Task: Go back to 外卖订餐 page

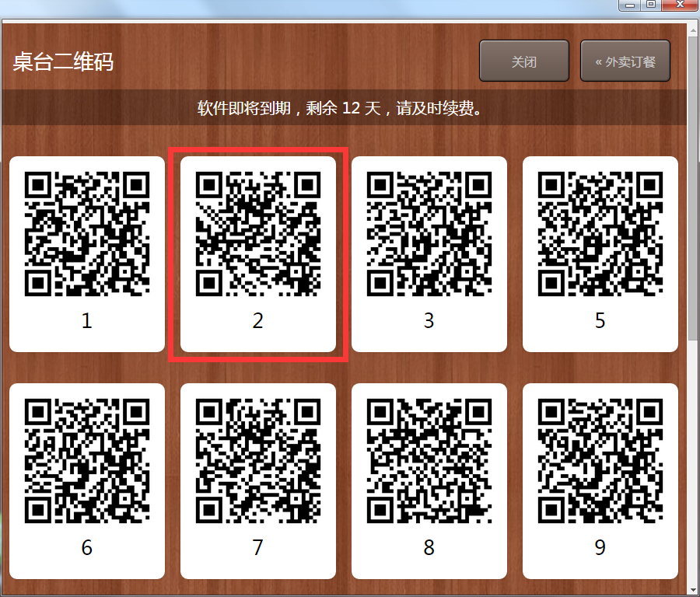Action: click(x=625, y=61)
